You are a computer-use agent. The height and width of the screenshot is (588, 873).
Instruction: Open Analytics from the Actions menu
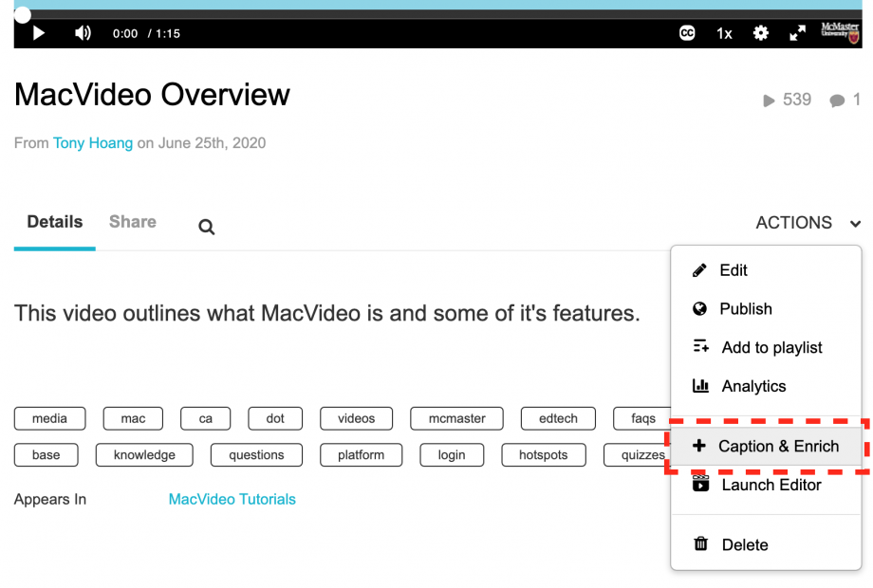[766, 386]
